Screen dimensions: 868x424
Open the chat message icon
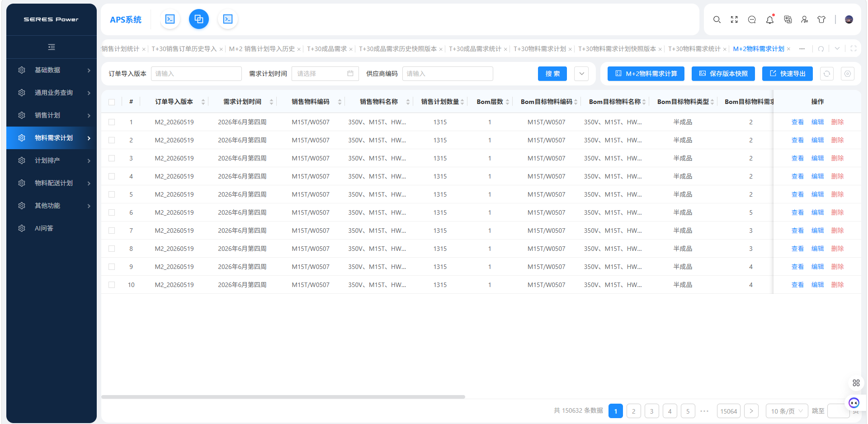point(752,19)
